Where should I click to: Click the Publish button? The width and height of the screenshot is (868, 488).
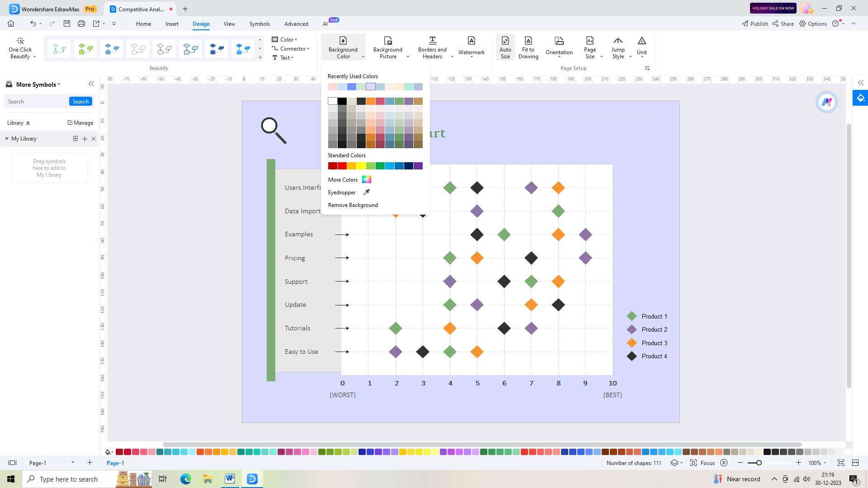pos(755,23)
